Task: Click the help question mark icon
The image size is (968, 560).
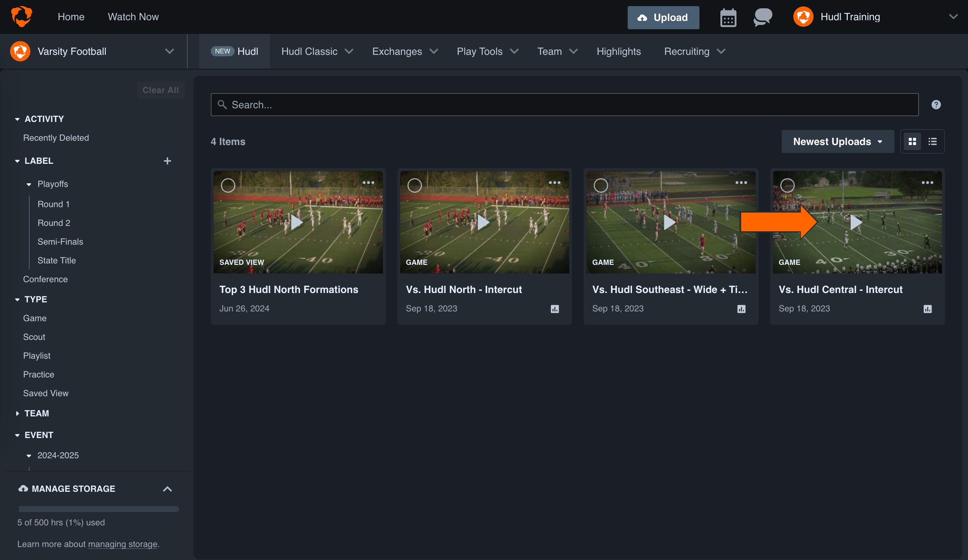Action: pyautogui.click(x=936, y=105)
